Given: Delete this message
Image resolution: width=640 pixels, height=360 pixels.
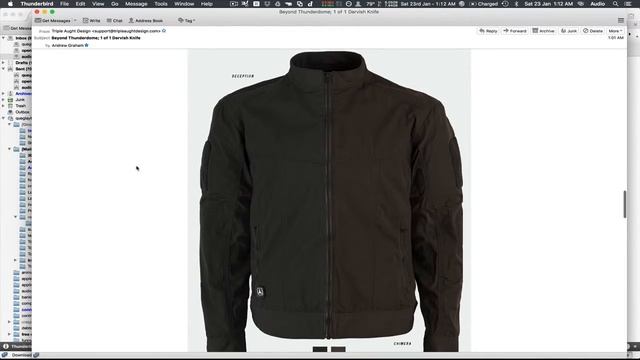Looking at the screenshot, I should click(x=593, y=31).
